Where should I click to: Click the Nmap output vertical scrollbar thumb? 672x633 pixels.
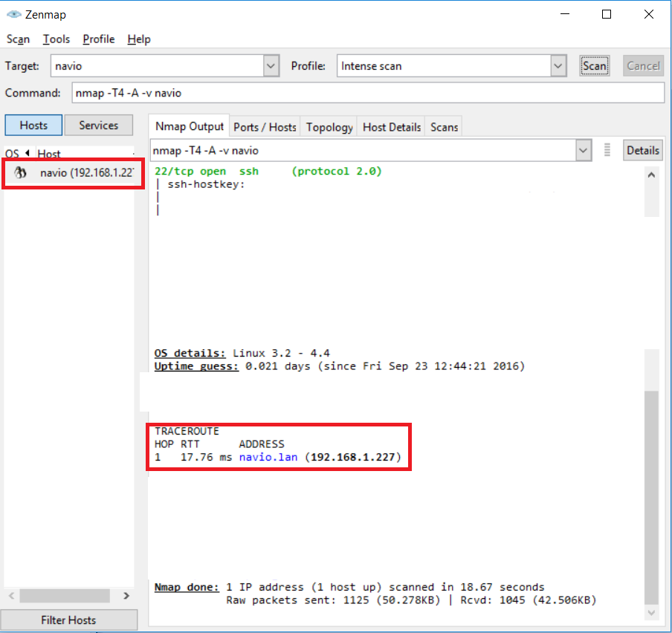(x=651, y=497)
